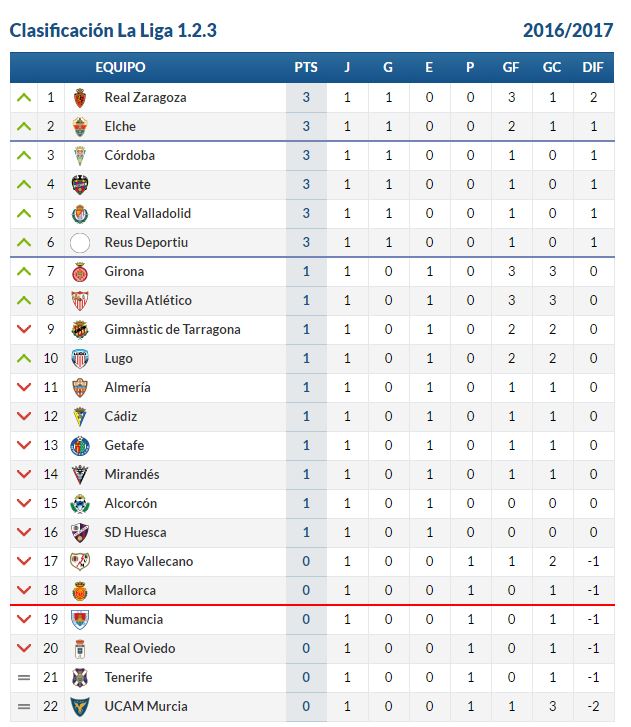Viewport: 631px width, 727px height.
Task: Click the Girona club crest
Action: point(80,272)
